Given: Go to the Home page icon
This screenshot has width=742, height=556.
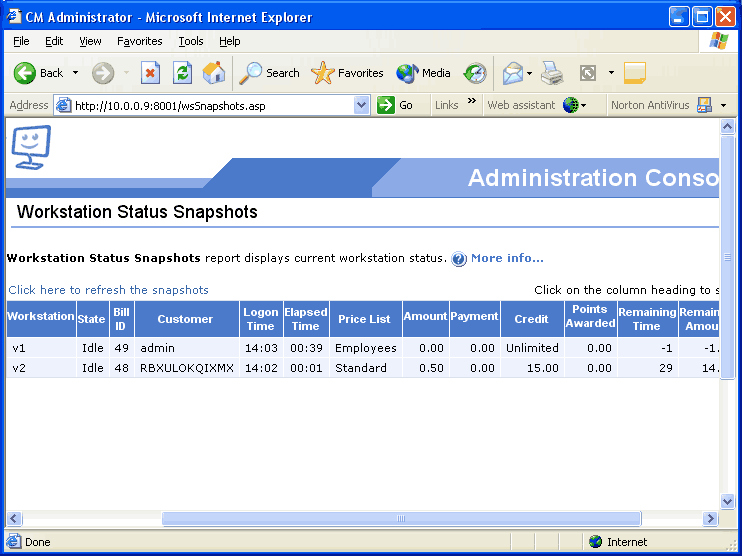Looking at the screenshot, I should [214, 73].
